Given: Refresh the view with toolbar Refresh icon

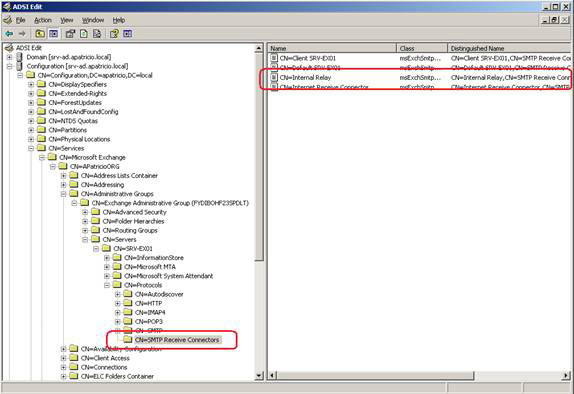Looking at the screenshot, I should [84, 34].
